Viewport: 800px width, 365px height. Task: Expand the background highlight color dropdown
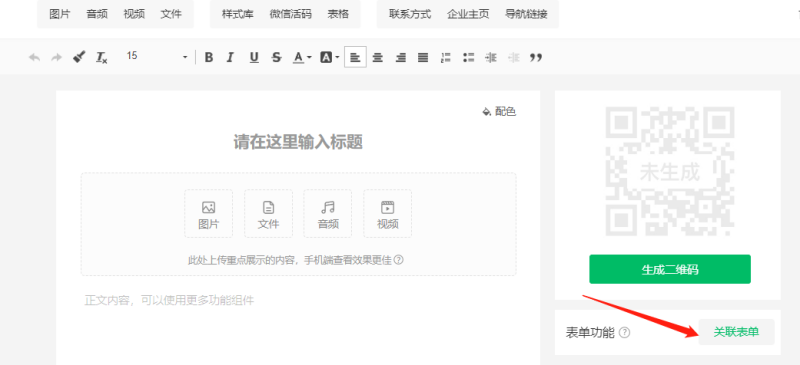pyautogui.click(x=337, y=58)
